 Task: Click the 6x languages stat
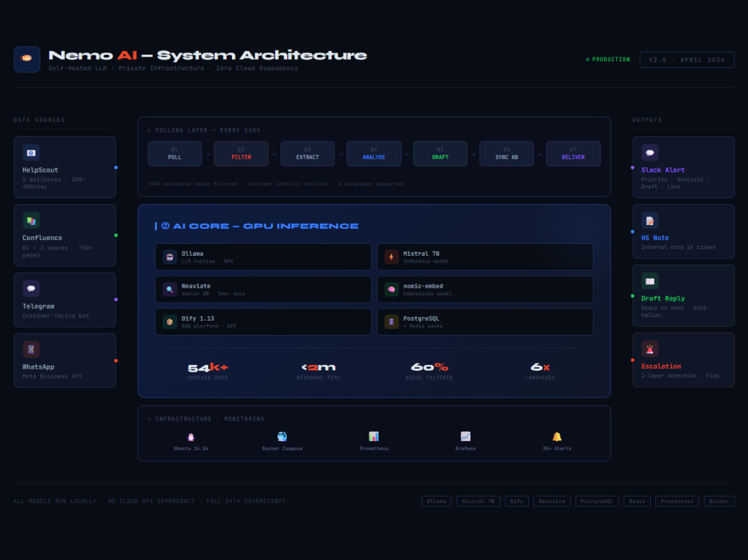point(540,371)
